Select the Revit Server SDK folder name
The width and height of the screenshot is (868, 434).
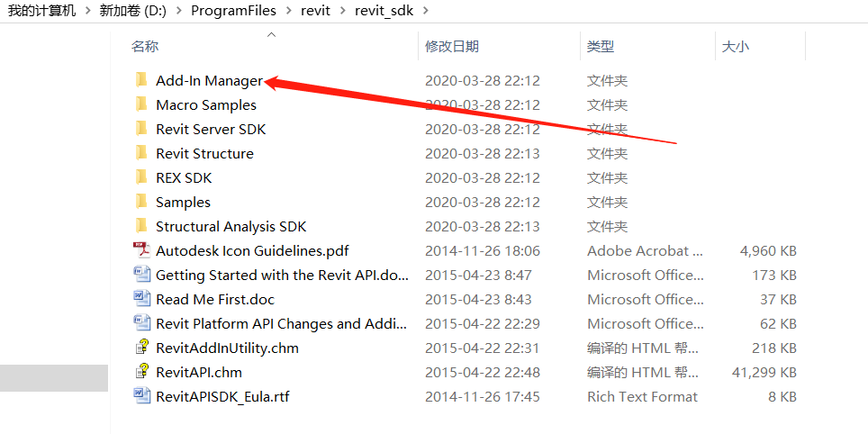pyautogui.click(x=211, y=130)
